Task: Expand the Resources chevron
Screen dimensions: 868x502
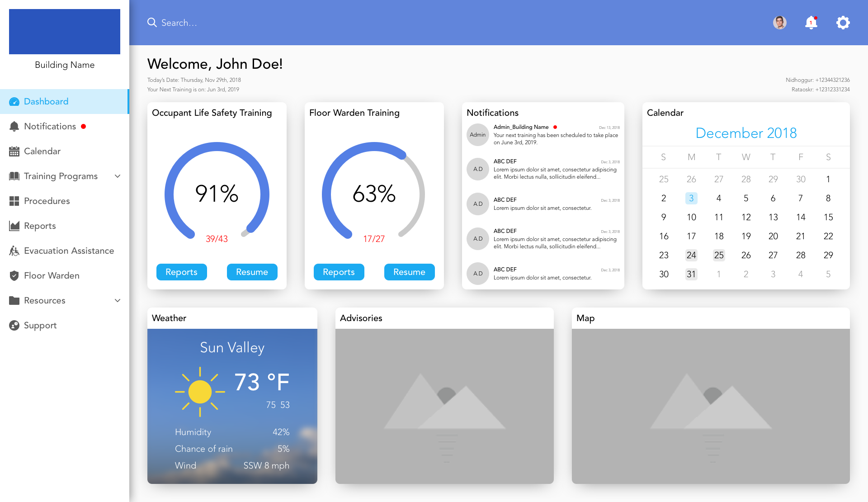Action: (x=118, y=300)
